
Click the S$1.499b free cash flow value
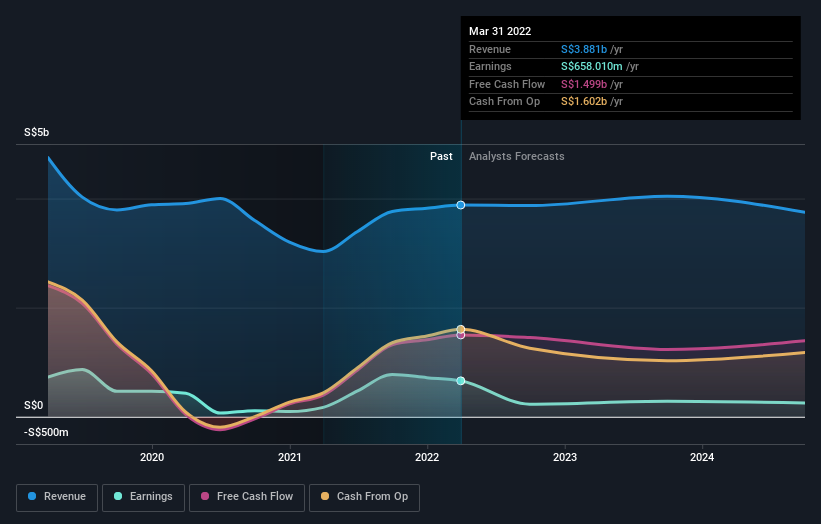[x=584, y=84]
